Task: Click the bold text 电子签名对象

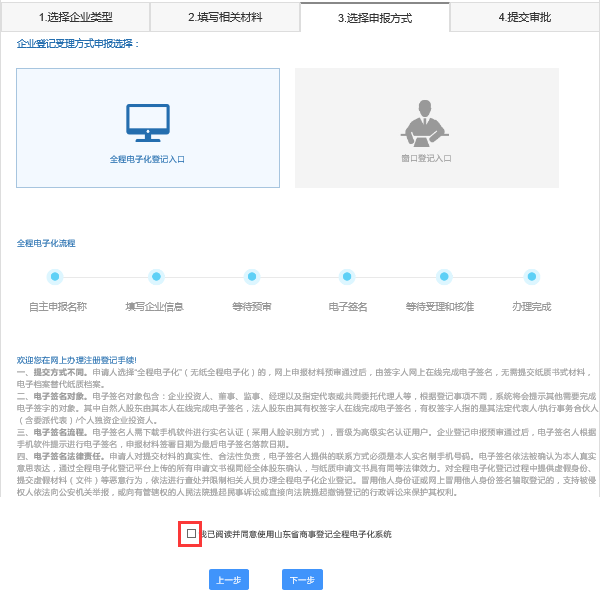Action: click(x=60, y=396)
